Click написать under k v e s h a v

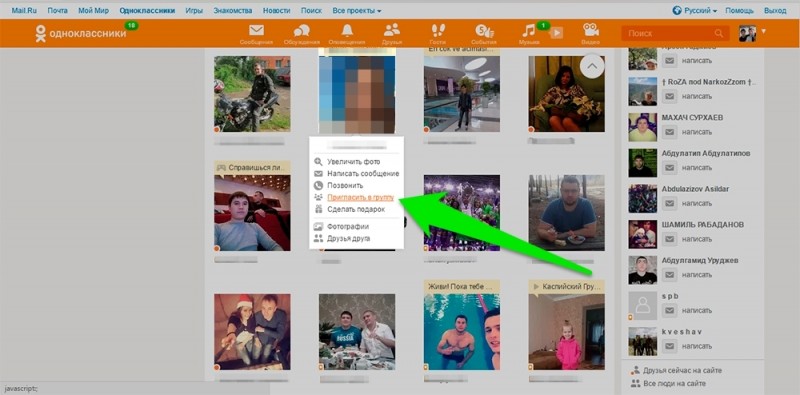(697, 346)
